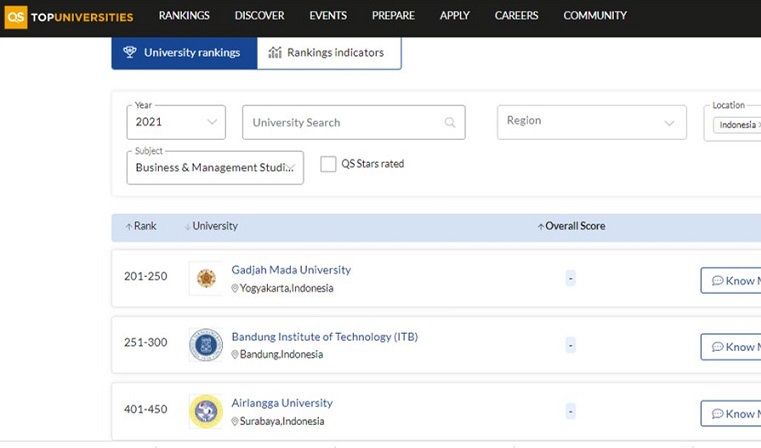Open the Bandung Institute of Technology link
The height and width of the screenshot is (448, 761).
[x=325, y=337]
